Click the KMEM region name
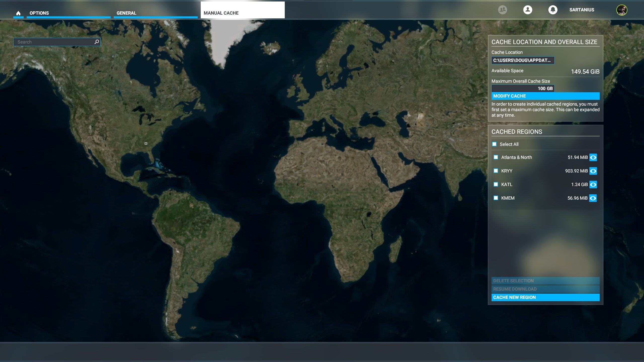 (x=508, y=198)
